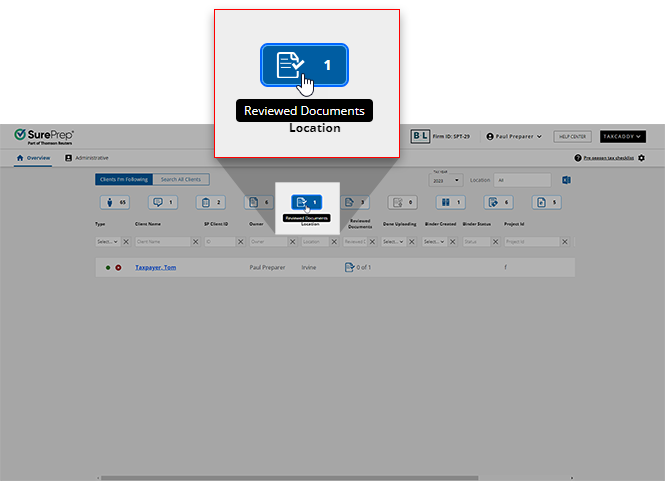Select the Search All Clients tab

click(181, 179)
